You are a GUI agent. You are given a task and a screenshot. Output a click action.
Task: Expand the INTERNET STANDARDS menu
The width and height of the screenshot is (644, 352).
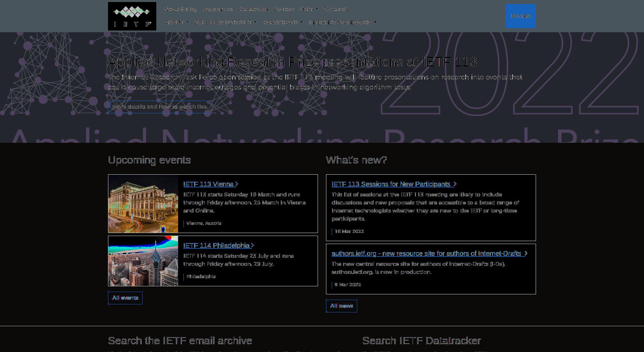click(343, 22)
